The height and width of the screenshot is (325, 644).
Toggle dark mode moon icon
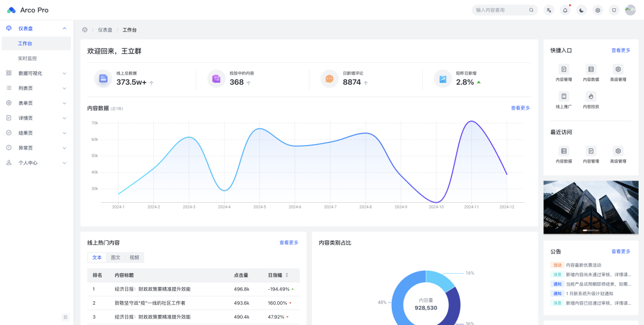tap(581, 10)
